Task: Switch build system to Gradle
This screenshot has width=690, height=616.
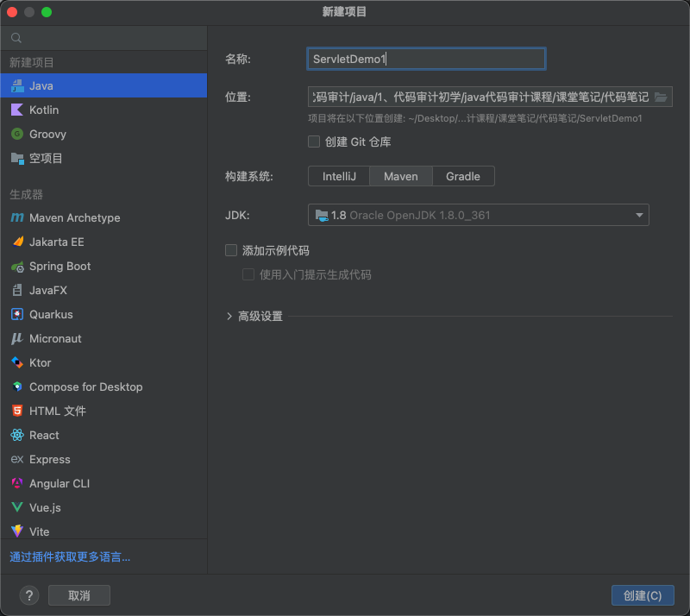Action: click(463, 176)
